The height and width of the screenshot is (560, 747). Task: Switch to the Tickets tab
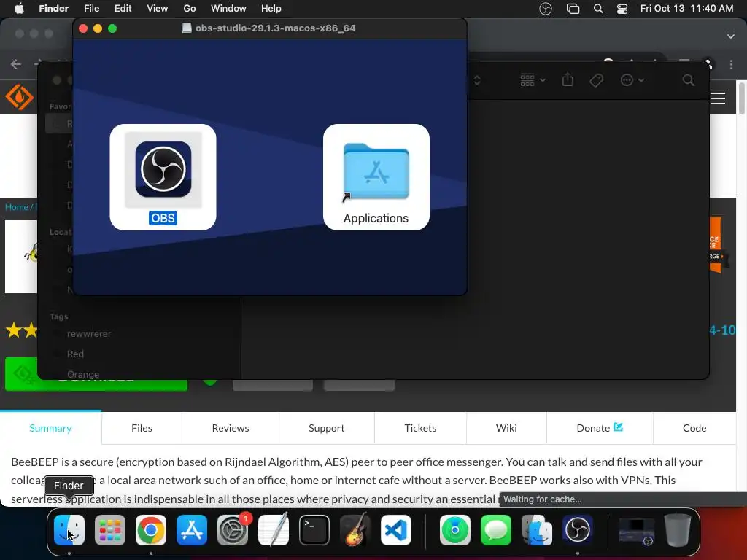420,428
